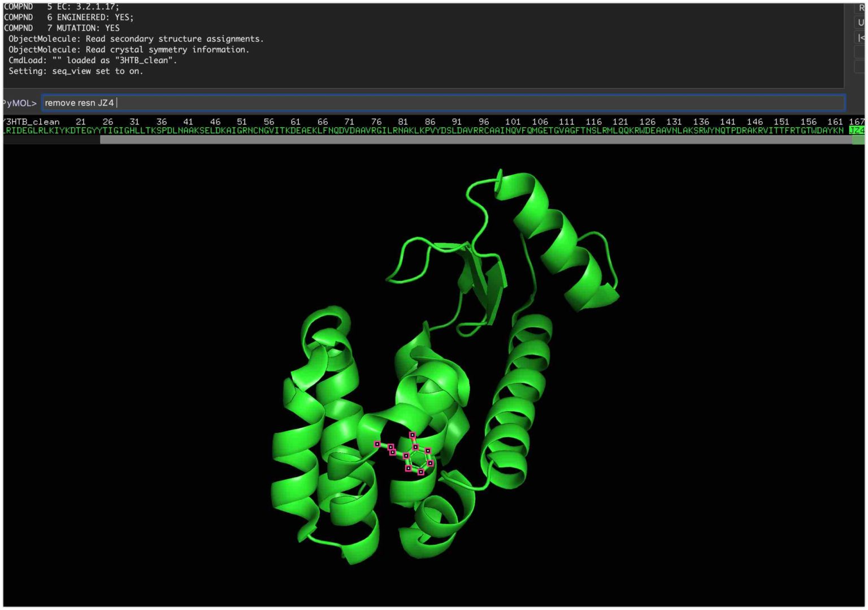Select the first visible residue L in the sequence

pos(3,130)
